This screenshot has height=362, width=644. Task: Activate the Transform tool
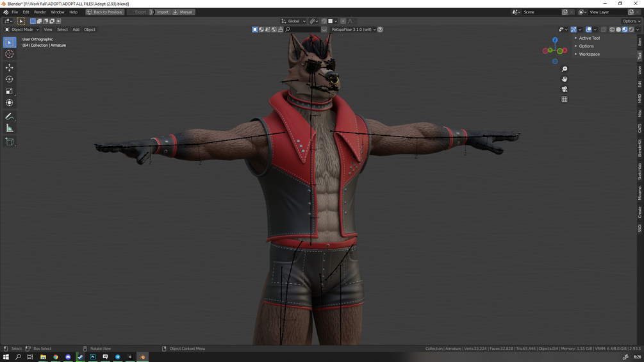point(10,103)
